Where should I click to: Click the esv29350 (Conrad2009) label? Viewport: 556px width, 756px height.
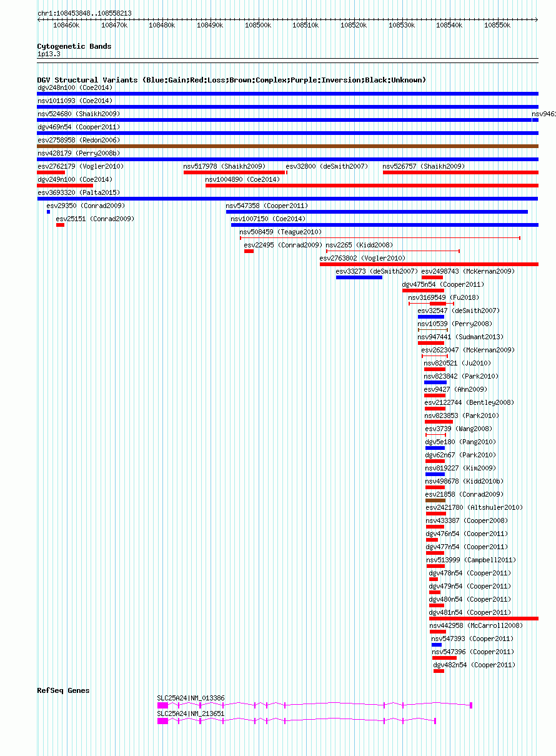click(x=86, y=206)
